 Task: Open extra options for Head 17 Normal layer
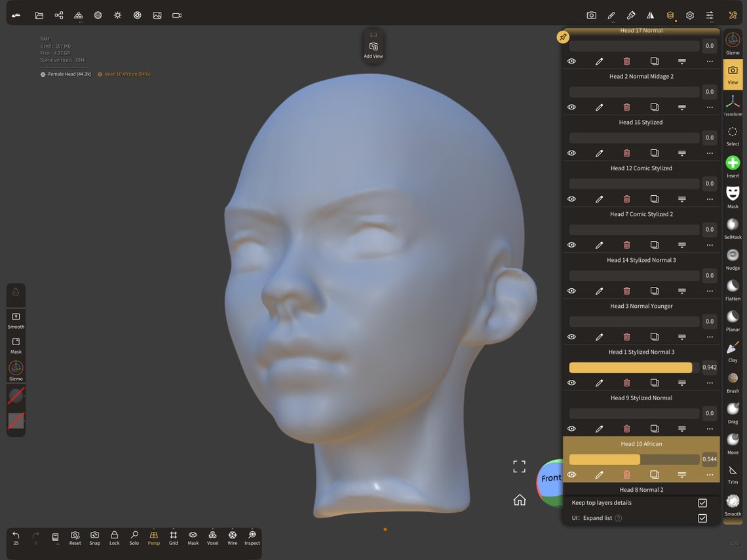(x=709, y=61)
